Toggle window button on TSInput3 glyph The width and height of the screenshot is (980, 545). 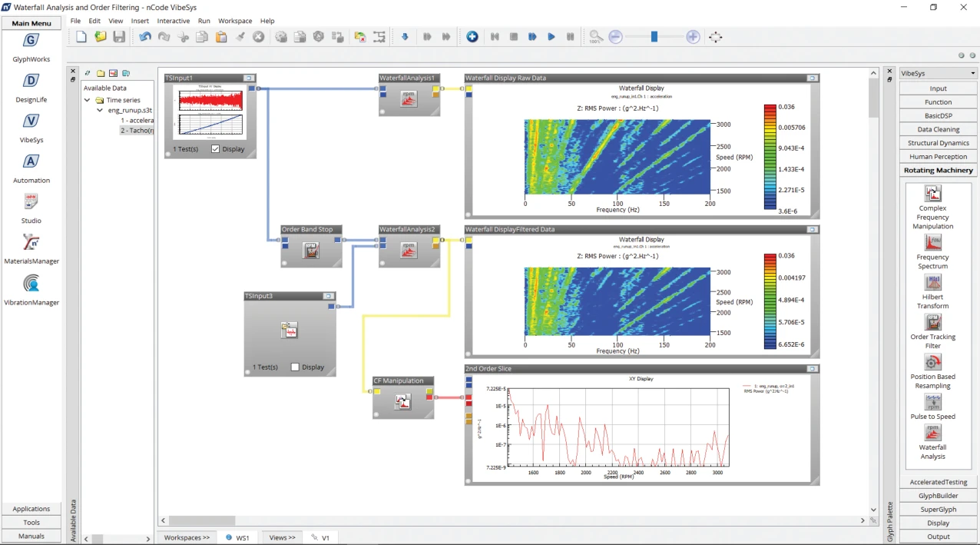click(x=328, y=296)
